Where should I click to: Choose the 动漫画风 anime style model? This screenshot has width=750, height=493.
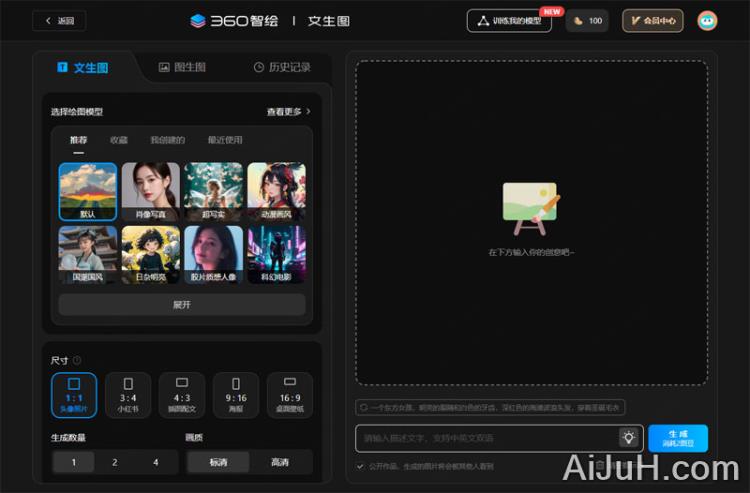point(276,191)
